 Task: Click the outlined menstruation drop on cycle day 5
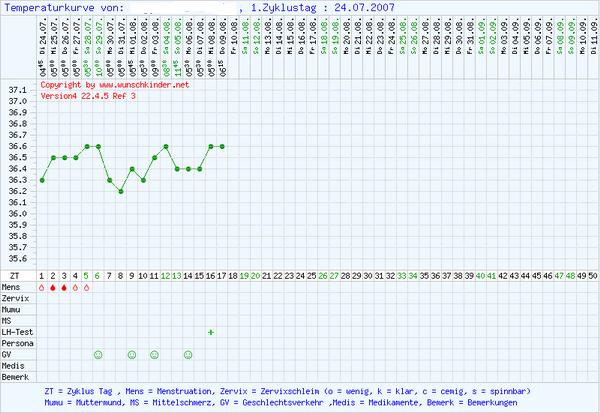87,288
